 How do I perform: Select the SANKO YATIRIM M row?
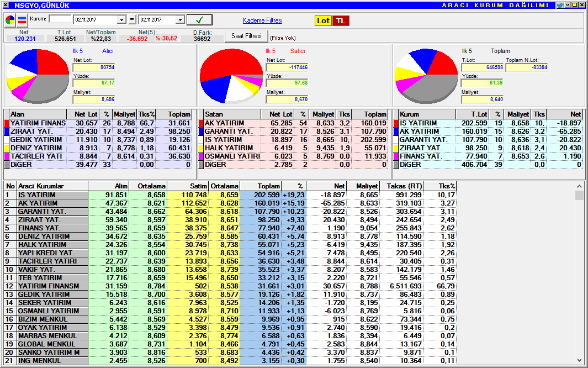coord(230,352)
